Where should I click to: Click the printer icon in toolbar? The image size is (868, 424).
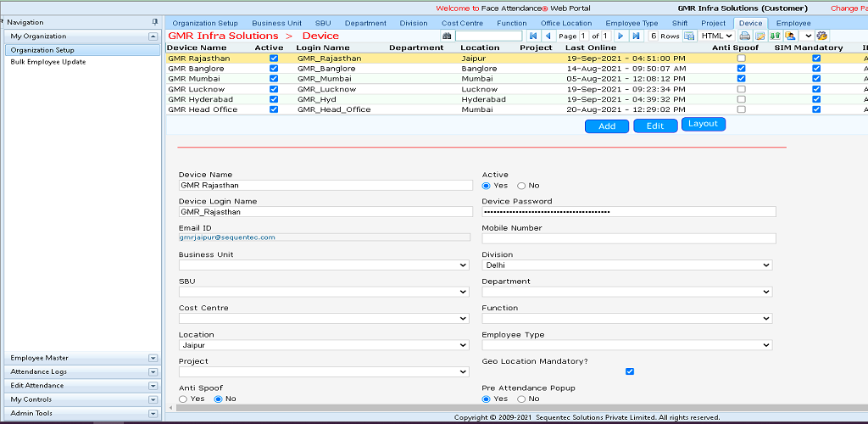tap(744, 36)
